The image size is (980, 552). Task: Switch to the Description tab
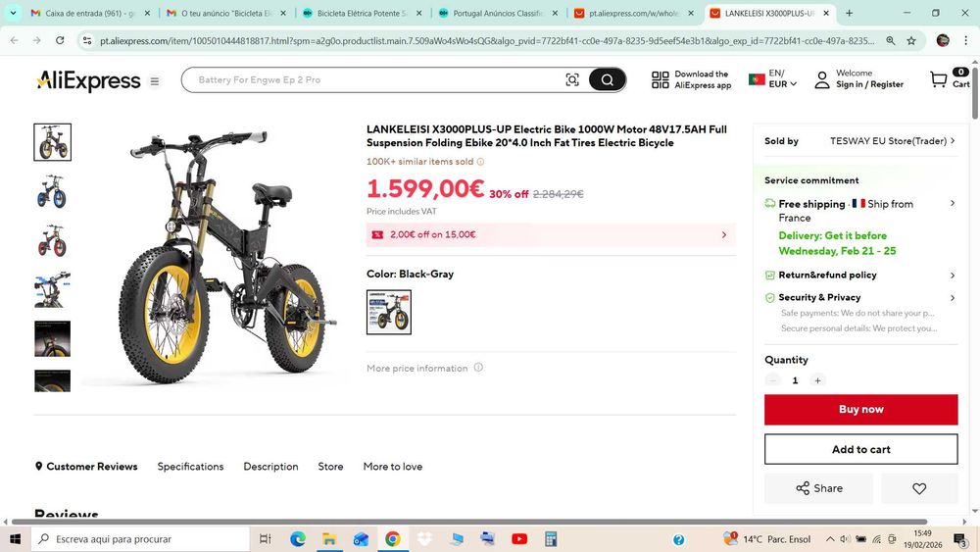point(270,467)
